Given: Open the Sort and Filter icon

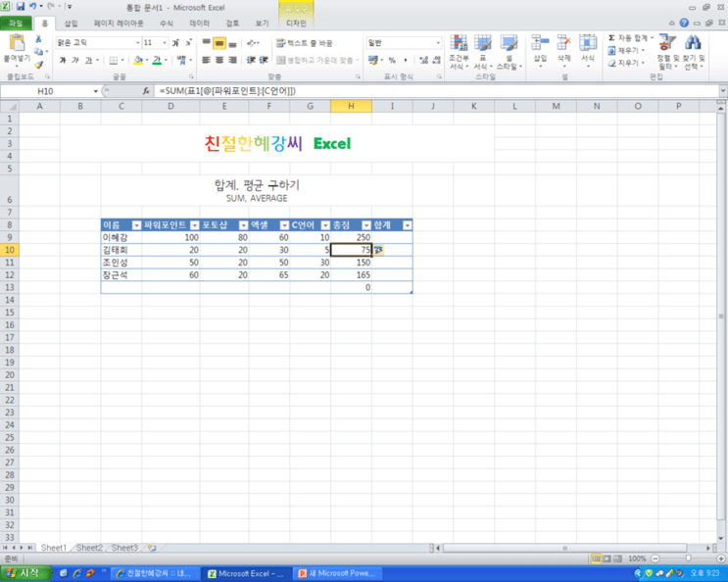Looking at the screenshot, I should pyautogui.click(x=667, y=43).
